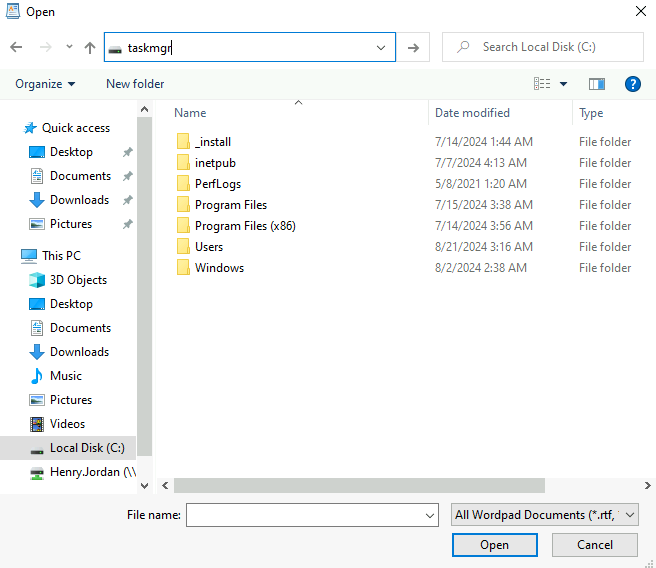
Task: Select the Users folder icon
Action: (x=183, y=247)
